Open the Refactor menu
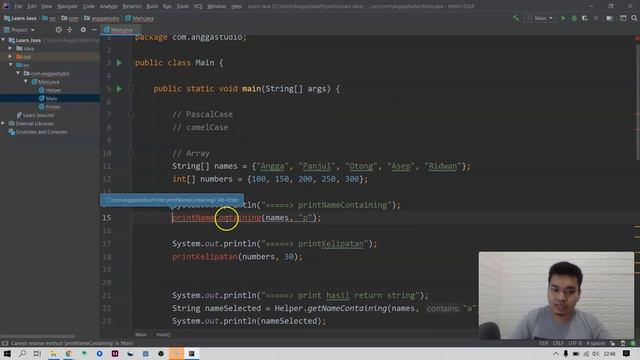640x360 pixels. [x=132, y=6]
